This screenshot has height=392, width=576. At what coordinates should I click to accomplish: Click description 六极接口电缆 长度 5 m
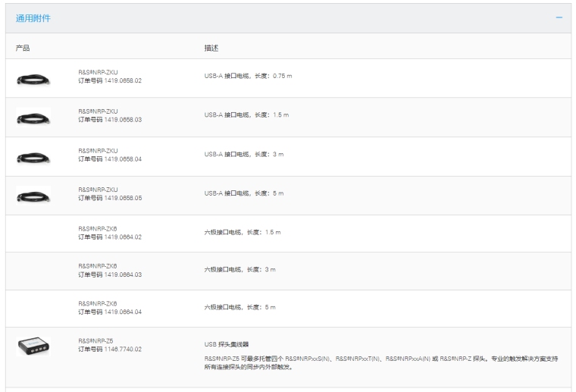pos(240,307)
